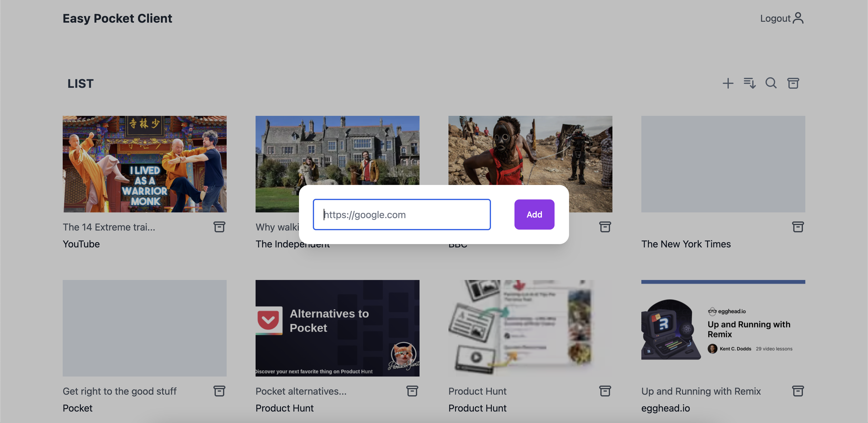Open the blank Pocket item thumbnail
Screen dimensions: 868x423
click(x=145, y=328)
